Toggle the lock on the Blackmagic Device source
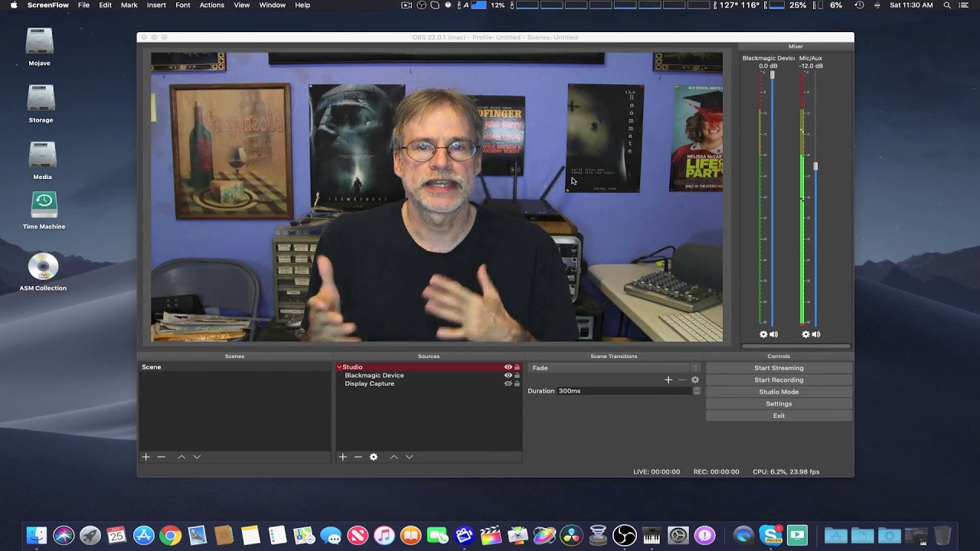This screenshot has height=551, width=980. [x=517, y=376]
